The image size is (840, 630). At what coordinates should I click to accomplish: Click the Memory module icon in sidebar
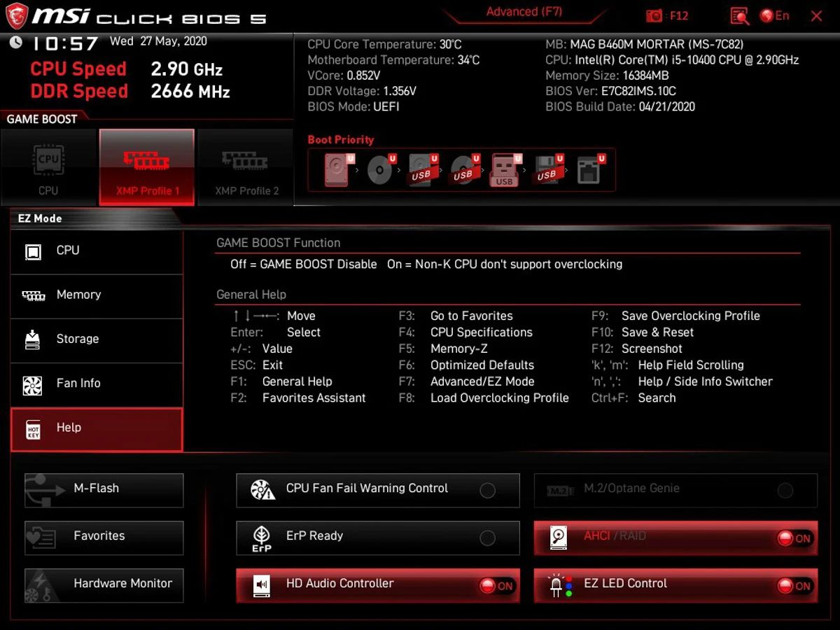[x=34, y=295]
